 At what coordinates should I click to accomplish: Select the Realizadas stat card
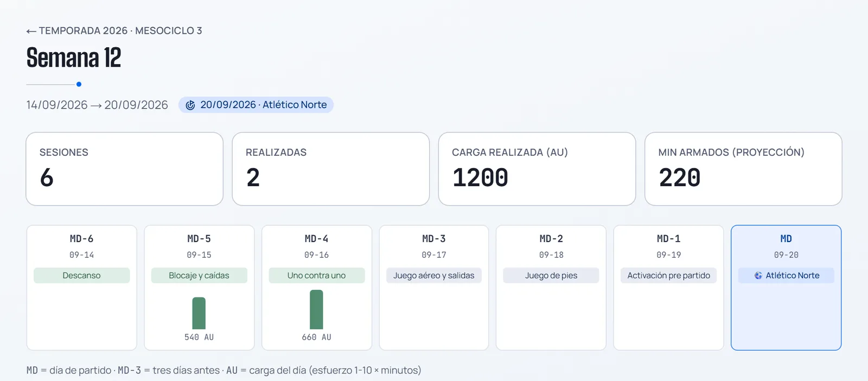tap(331, 169)
